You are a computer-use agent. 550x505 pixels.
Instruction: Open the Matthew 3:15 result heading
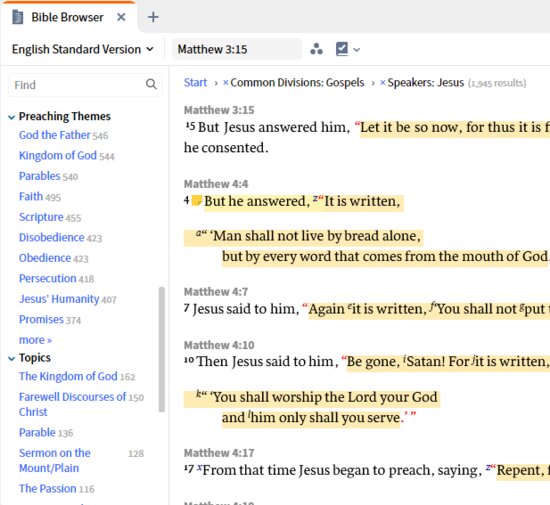[219, 110]
